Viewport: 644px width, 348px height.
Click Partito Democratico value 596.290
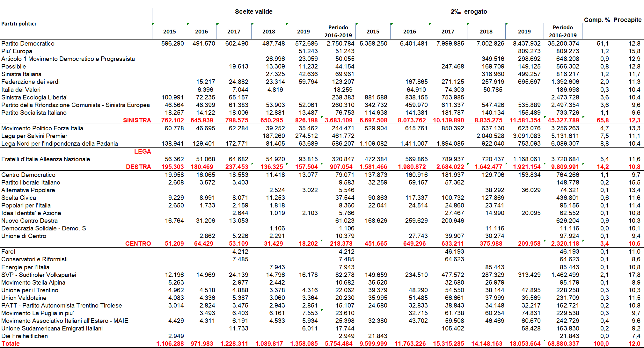tap(172, 43)
